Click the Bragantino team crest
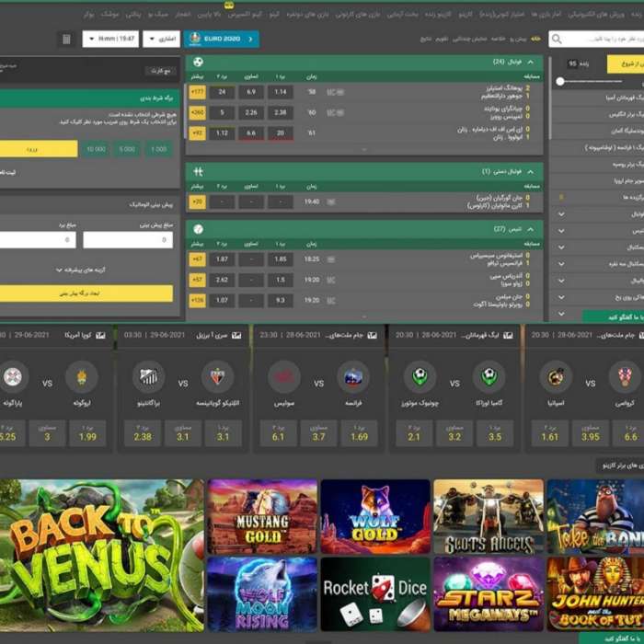This screenshot has width=644, height=644. tap(145, 377)
